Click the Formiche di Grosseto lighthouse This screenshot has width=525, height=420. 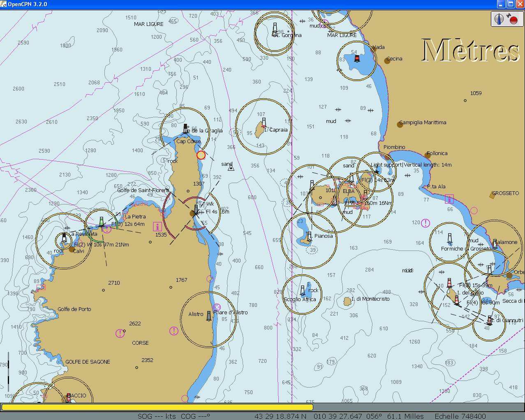tap(449, 238)
